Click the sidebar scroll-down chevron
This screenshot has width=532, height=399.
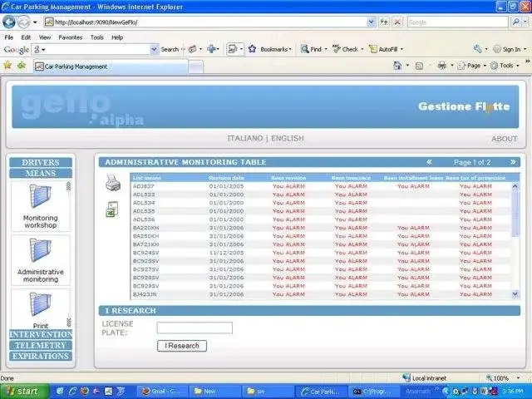[x=68, y=322]
